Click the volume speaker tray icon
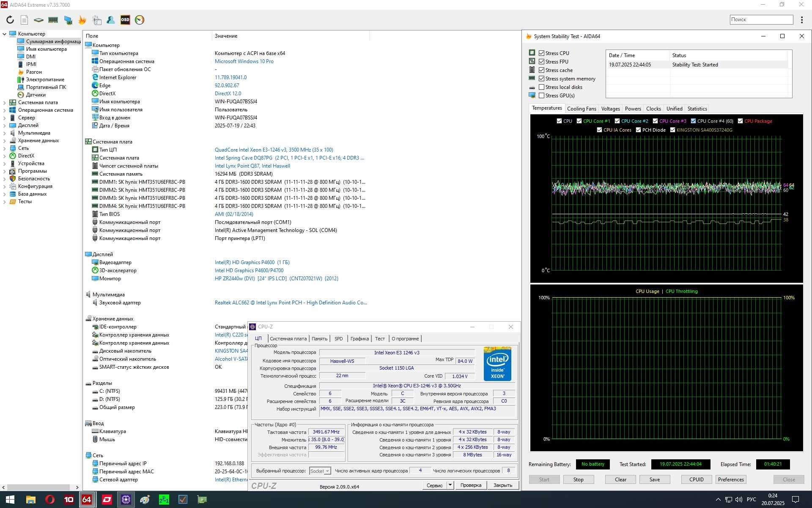 click(x=739, y=500)
